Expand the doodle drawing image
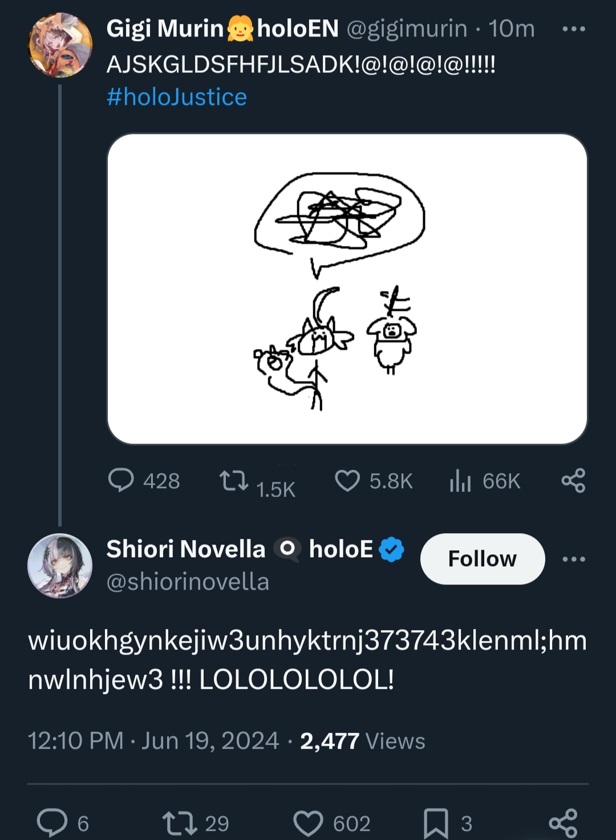 click(347, 289)
